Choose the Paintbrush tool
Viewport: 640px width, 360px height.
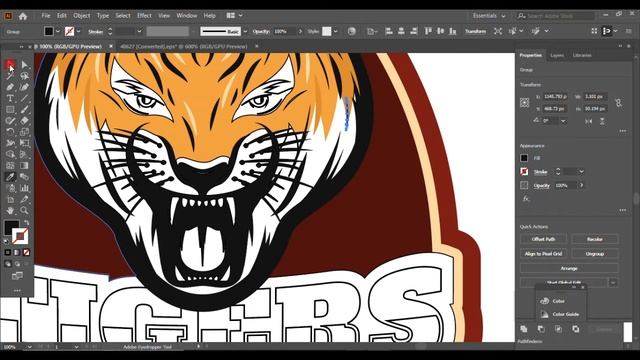click(x=24, y=109)
